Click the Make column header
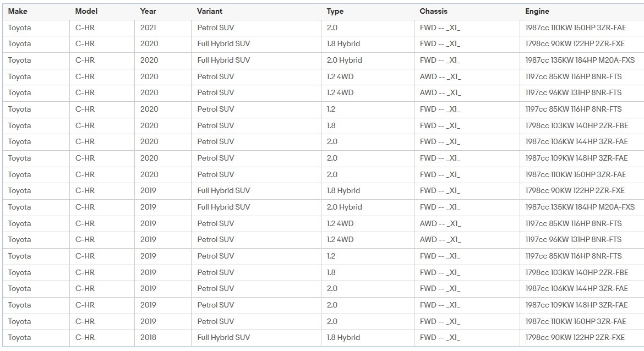The image size is (644, 351). click(18, 12)
